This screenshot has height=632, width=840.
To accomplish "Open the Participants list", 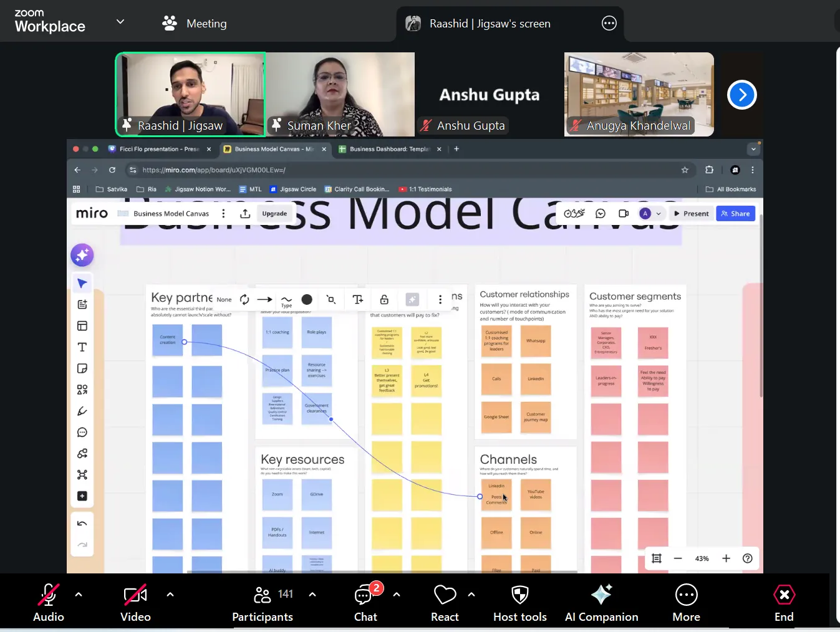I will coord(263,603).
